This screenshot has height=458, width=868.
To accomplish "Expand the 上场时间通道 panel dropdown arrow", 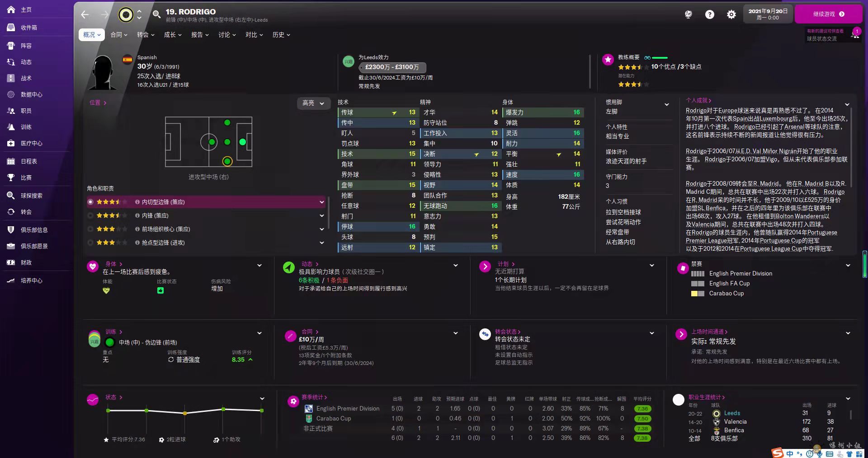I will click(x=848, y=333).
